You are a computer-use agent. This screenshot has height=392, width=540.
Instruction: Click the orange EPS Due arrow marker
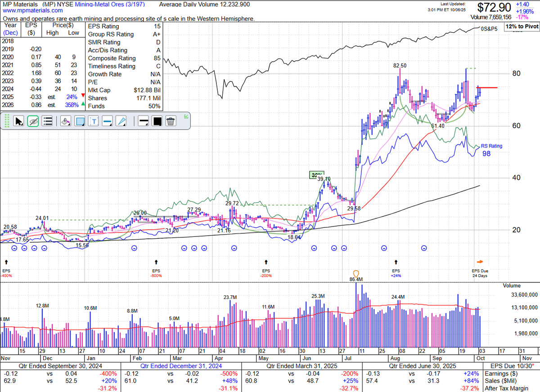coord(480,261)
